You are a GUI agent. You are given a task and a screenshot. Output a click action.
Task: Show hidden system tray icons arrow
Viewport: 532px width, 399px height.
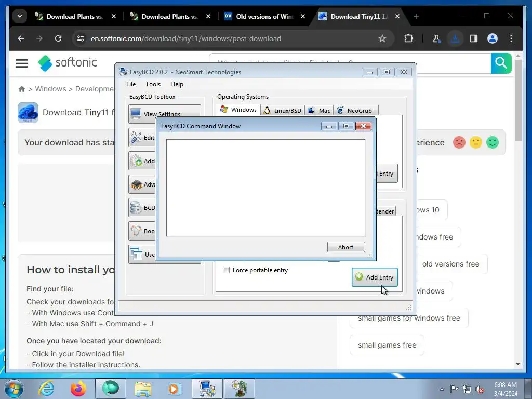(x=442, y=389)
